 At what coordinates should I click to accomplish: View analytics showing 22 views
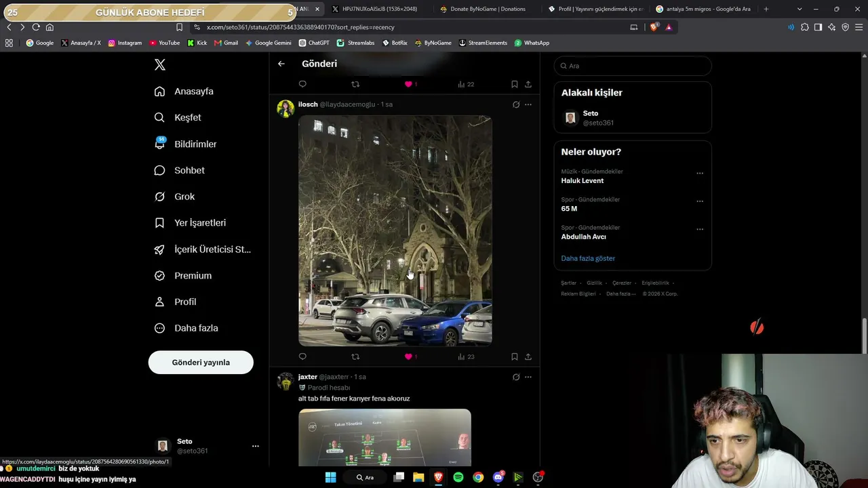click(x=466, y=84)
